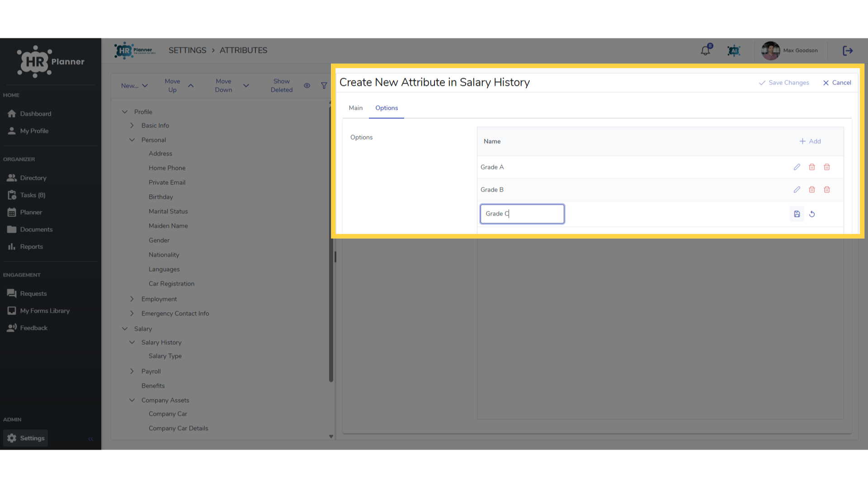This screenshot has height=488, width=868.
Task: Open Reports in the sidebar
Action: click(25, 247)
